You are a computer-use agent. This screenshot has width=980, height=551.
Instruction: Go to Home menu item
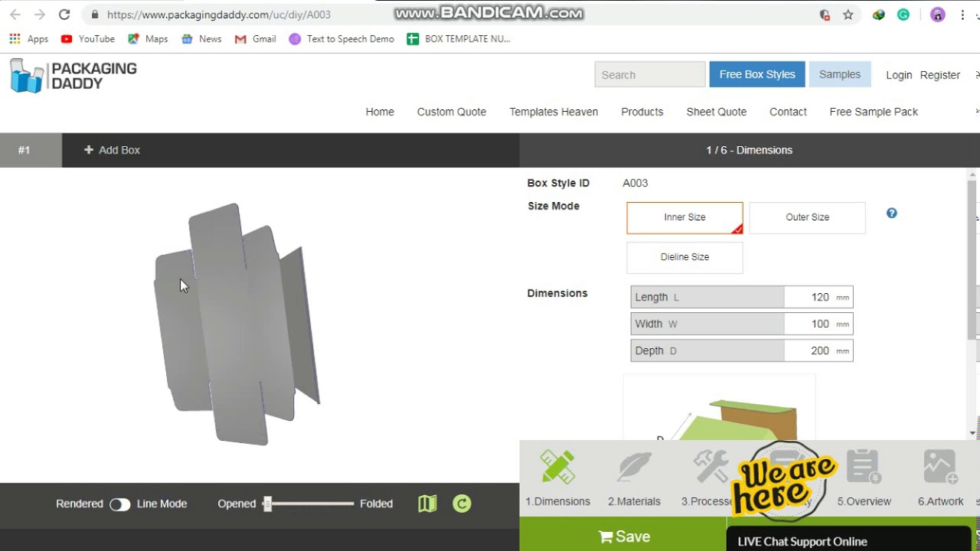click(x=380, y=112)
